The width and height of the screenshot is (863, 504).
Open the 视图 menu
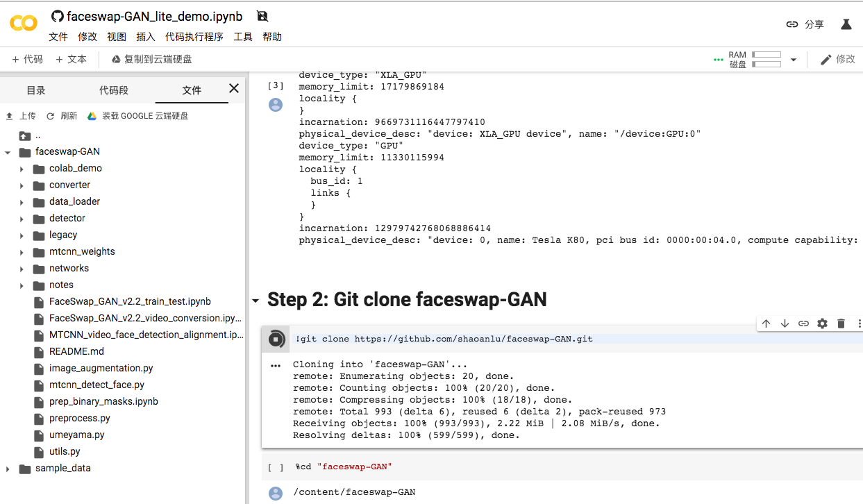tap(117, 37)
